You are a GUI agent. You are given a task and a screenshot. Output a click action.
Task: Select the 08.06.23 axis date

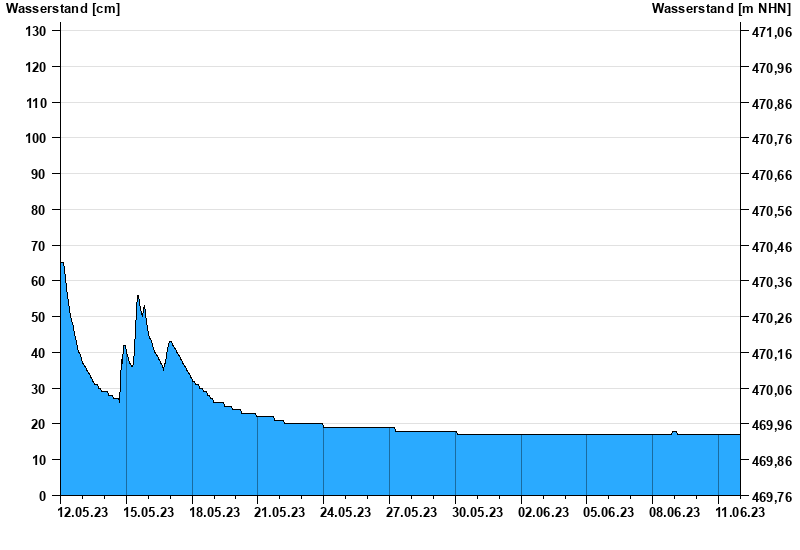point(674,512)
